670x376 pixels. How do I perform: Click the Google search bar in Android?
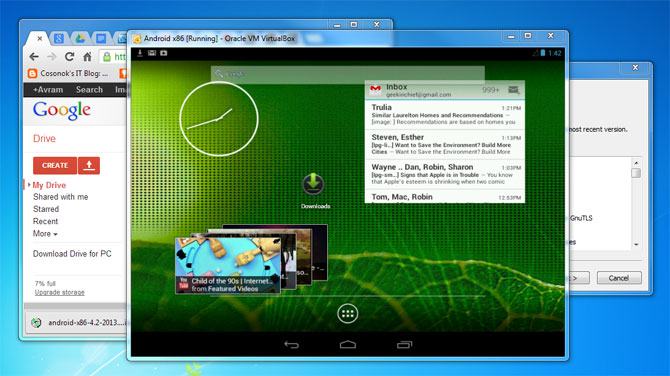[x=347, y=74]
